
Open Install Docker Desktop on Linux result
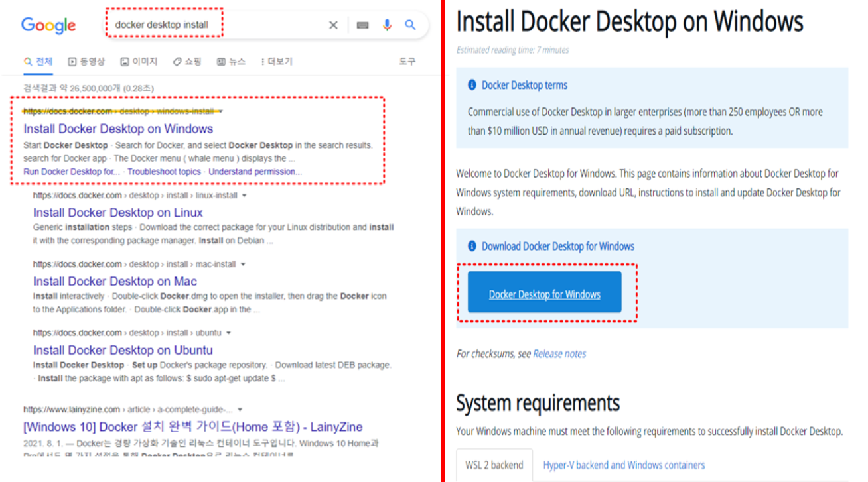coord(118,213)
